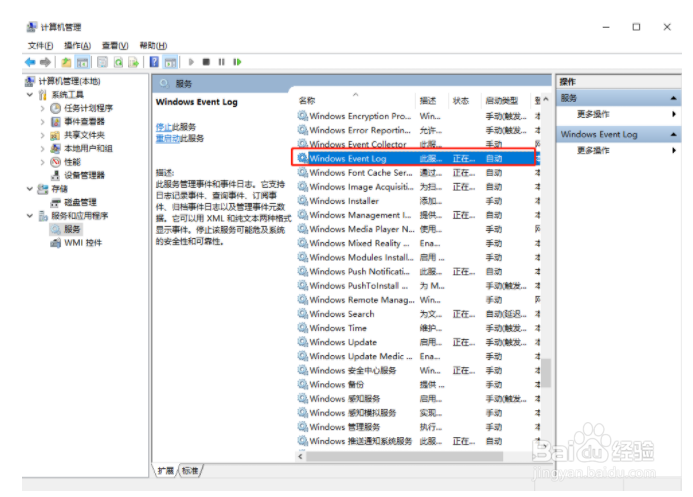
Task: Stop service with the square stop icon
Action: [x=206, y=62]
